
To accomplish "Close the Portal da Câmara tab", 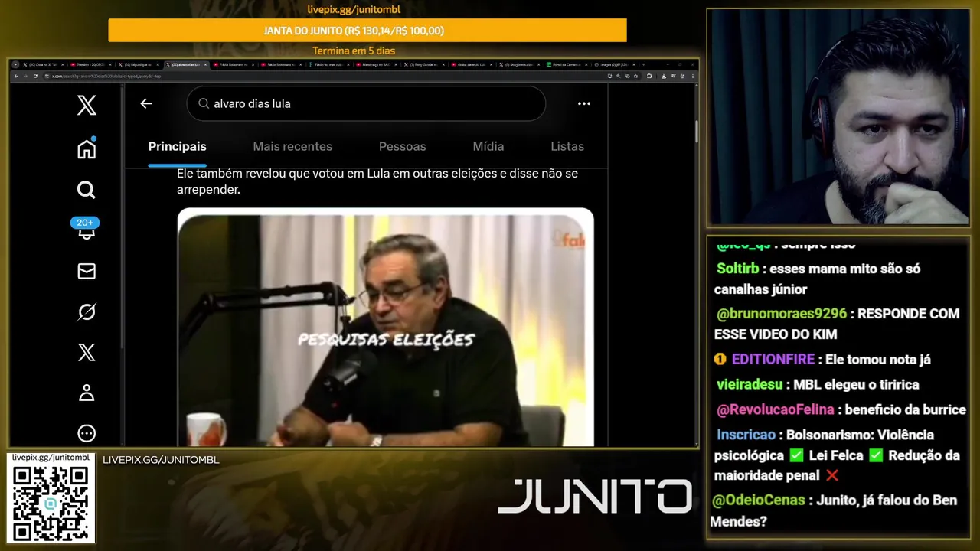I will coord(586,64).
